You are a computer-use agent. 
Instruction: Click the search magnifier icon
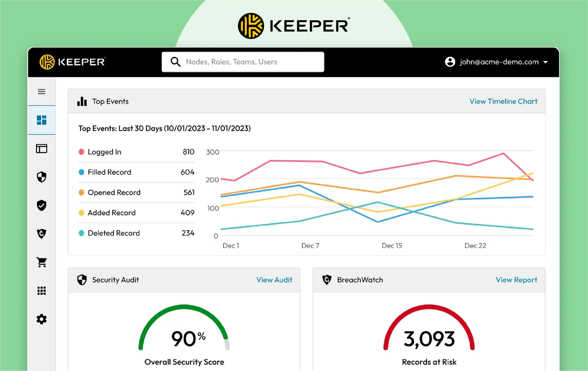pyautogui.click(x=175, y=62)
